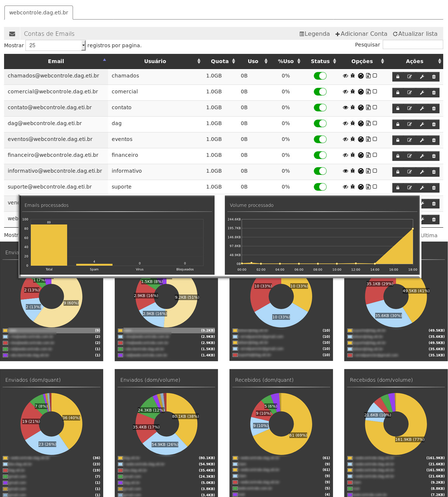Screen dimensions: 448x497
Task: Click the Pesquisar search field
Action: [x=413, y=45]
